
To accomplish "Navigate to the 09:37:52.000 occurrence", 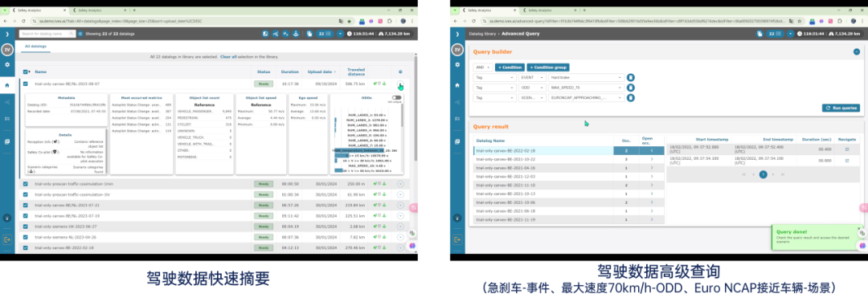I will pyautogui.click(x=847, y=149).
